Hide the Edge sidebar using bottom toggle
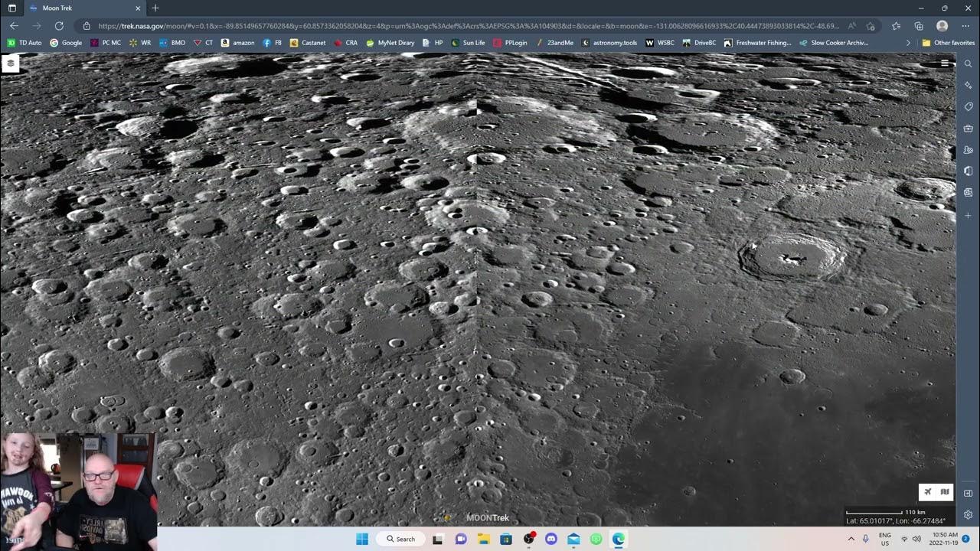Image resolution: width=980 pixels, height=551 pixels. tap(969, 494)
